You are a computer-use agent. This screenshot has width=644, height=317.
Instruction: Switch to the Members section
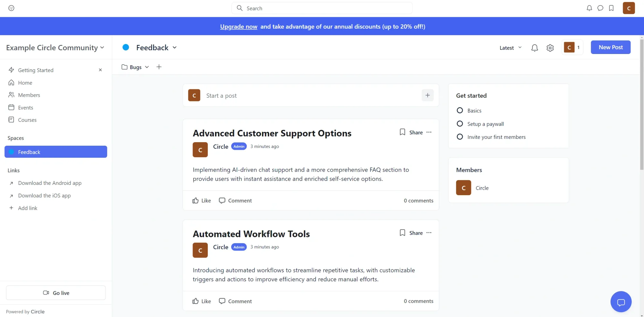click(28, 95)
